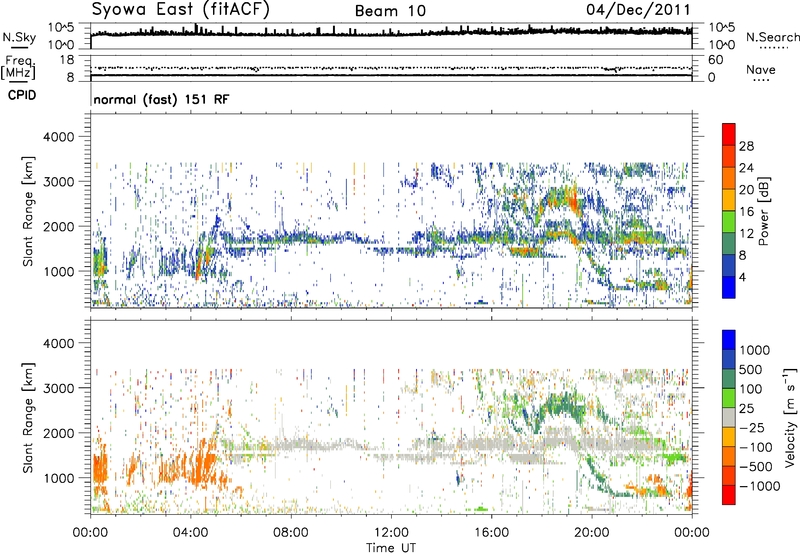
Task: Click the 16:00 time tick label
Action: coord(492,533)
